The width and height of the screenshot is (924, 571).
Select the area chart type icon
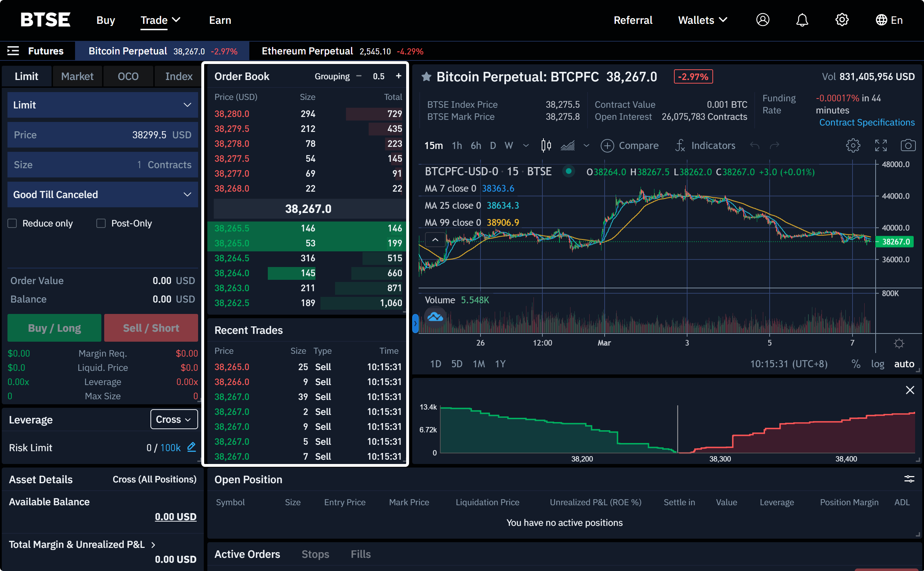pyautogui.click(x=567, y=145)
